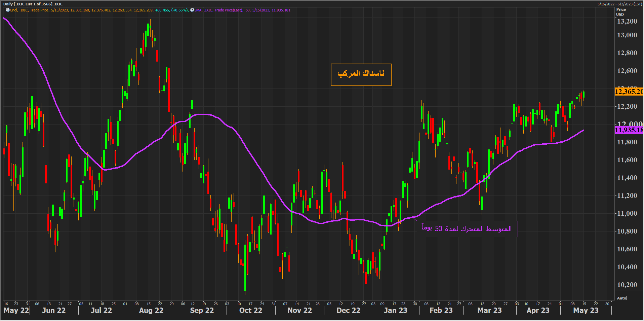Click the Daily .IXIC chart title
This screenshot has height=321, width=644.
click(x=33, y=4)
